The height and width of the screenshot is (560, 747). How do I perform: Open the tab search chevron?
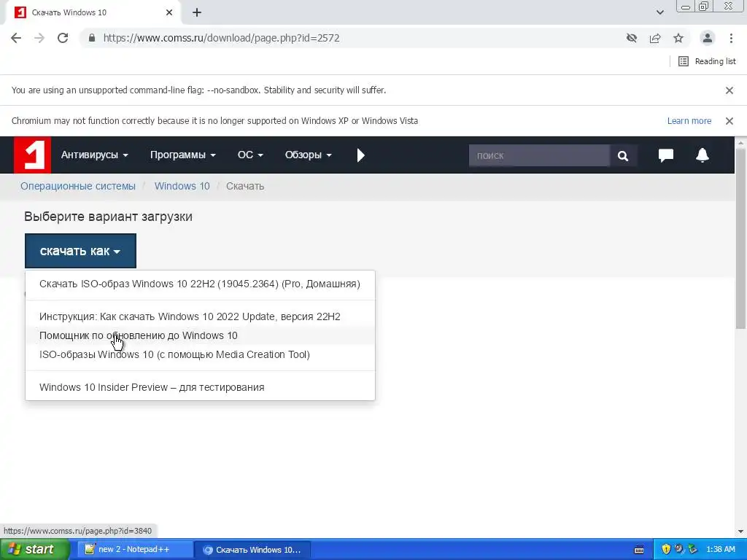[660, 12]
